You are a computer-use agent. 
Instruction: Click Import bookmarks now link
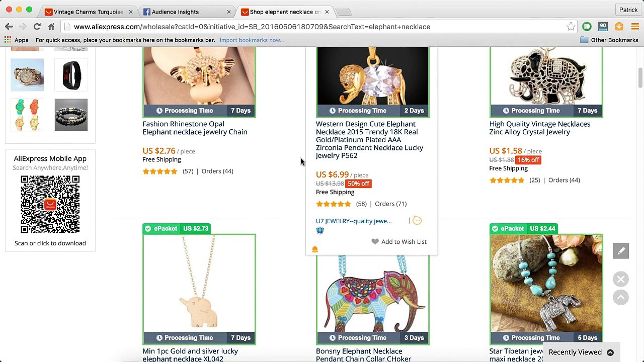pyautogui.click(x=252, y=40)
